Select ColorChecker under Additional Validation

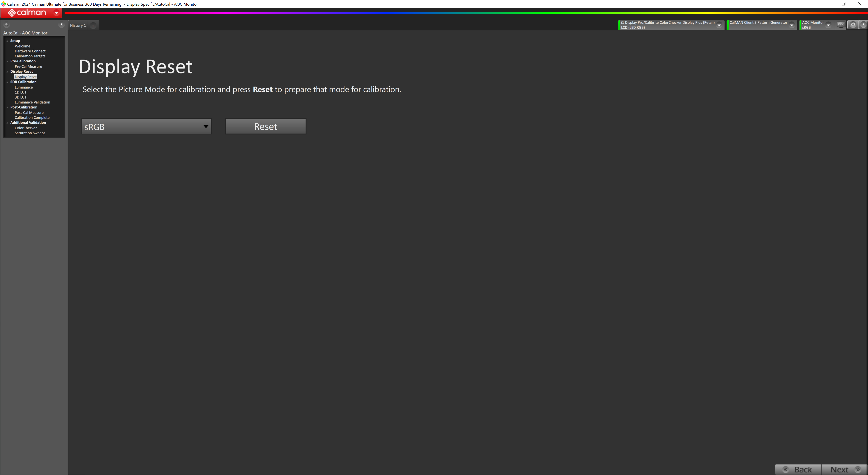pos(26,128)
